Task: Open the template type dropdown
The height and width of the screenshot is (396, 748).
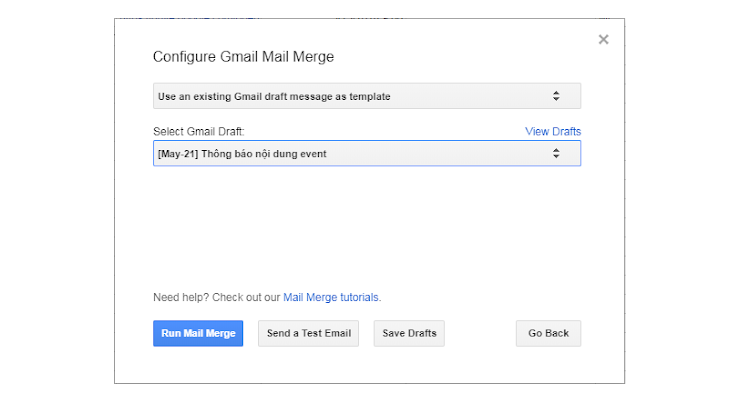Action: 367,96
